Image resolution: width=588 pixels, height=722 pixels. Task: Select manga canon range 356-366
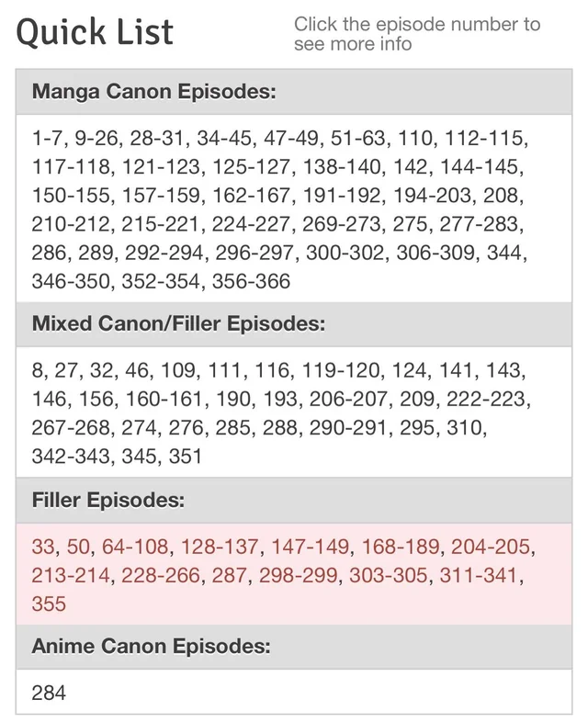tap(251, 282)
